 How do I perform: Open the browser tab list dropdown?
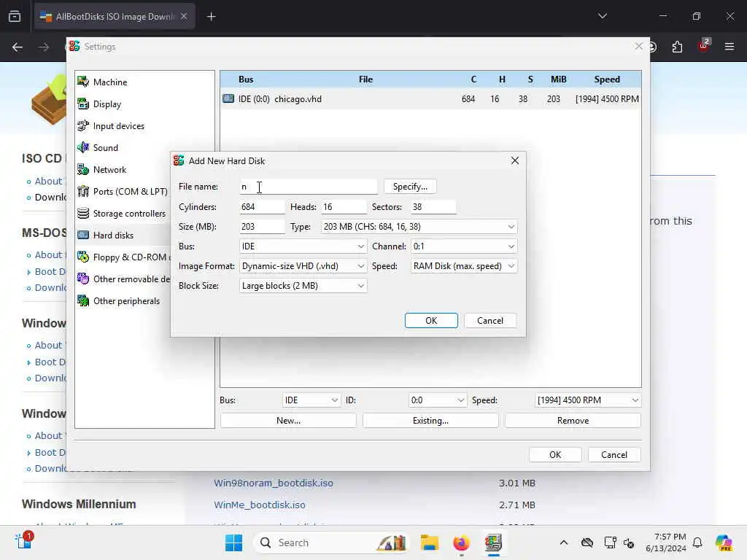603,16
